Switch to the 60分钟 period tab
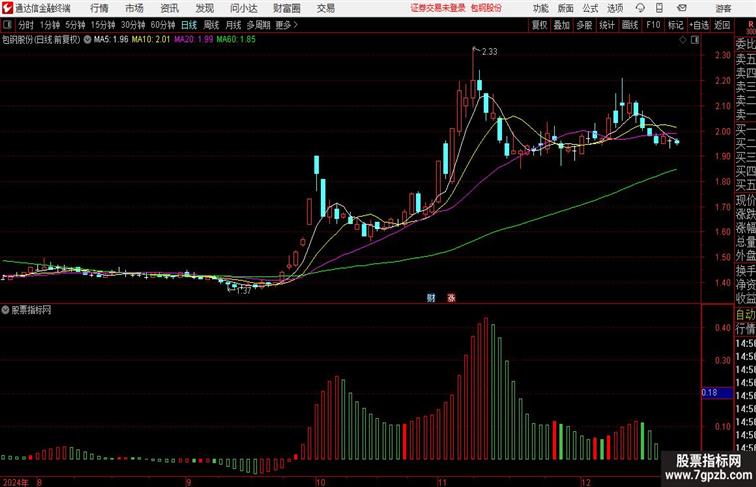 (x=163, y=25)
